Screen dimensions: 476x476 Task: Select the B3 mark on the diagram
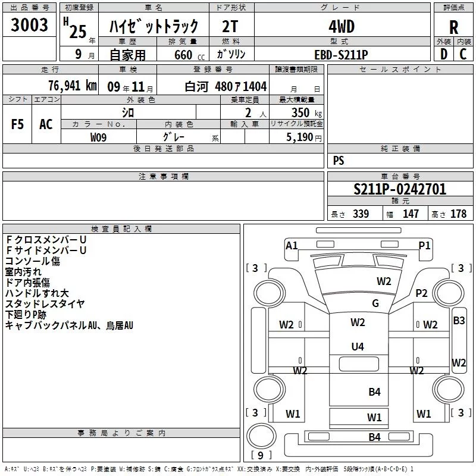(459, 321)
